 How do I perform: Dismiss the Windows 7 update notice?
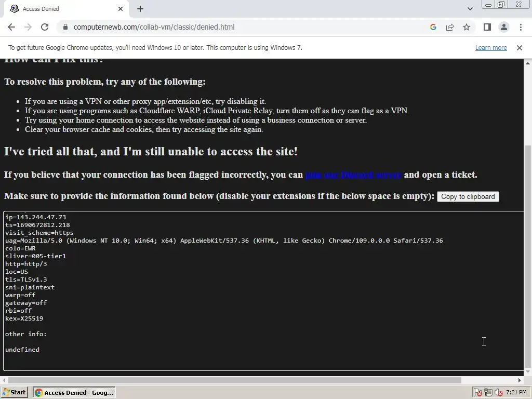519,48
